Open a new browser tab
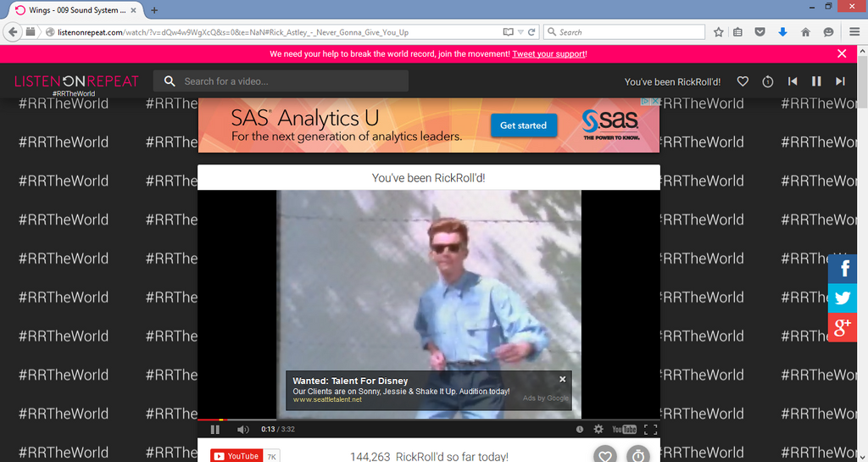Screen dimensions: 868x462 pyautogui.click(x=154, y=10)
